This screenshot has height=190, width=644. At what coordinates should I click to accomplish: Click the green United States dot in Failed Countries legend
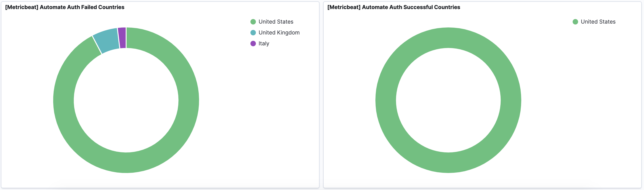tap(253, 22)
